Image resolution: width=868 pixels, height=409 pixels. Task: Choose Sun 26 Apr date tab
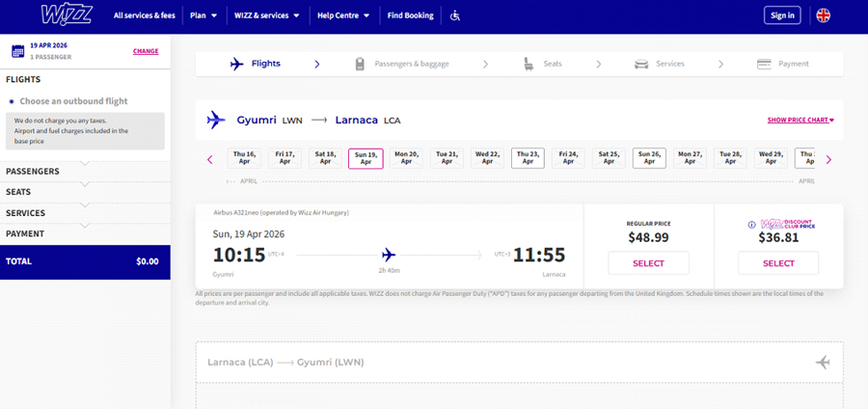click(x=649, y=158)
